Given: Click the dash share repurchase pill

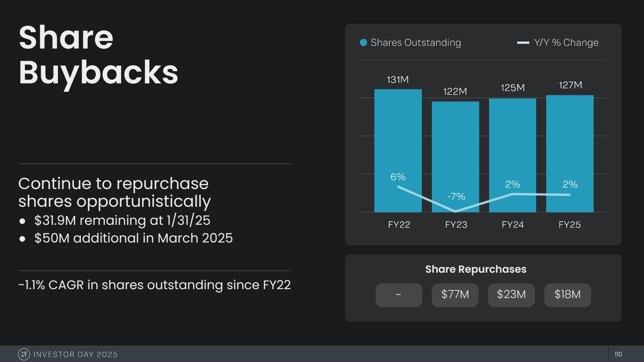Looking at the screenshot, I should tap(399, 295).
